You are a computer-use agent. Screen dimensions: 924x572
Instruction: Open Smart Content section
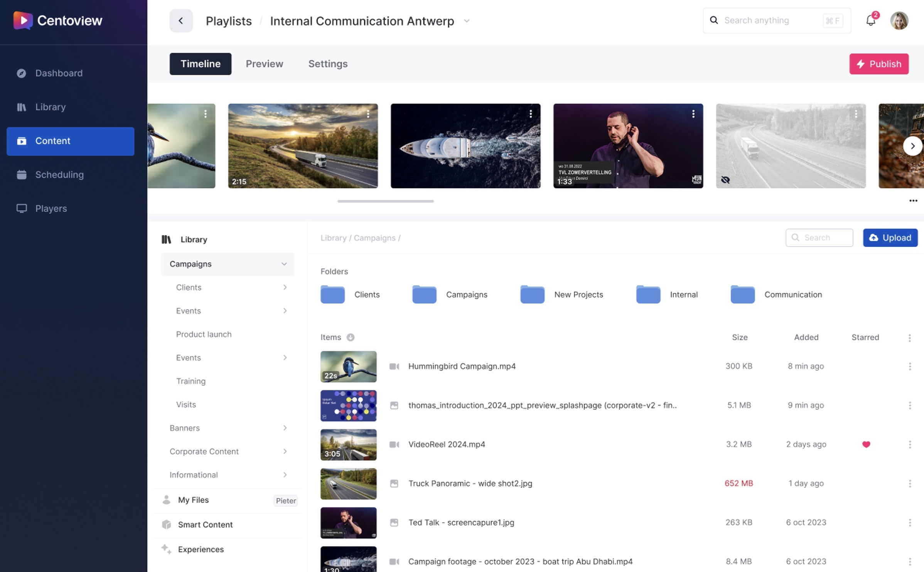205,525
